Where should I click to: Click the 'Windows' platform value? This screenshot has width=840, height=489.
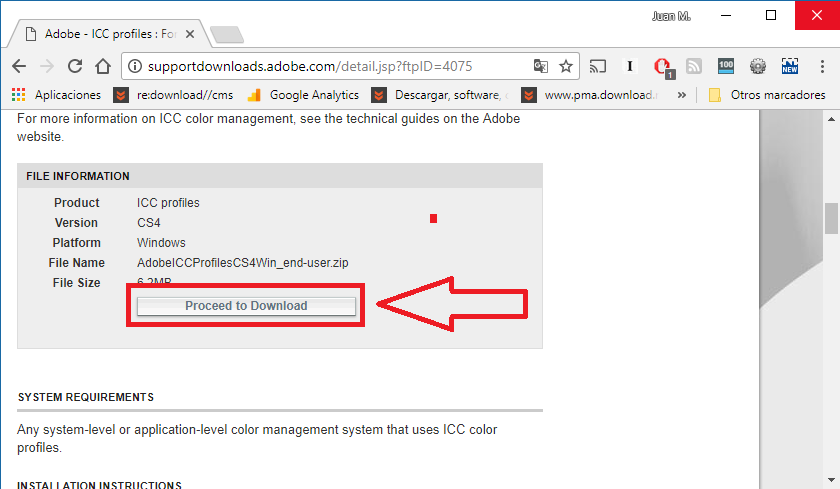[x=161, y=243]
